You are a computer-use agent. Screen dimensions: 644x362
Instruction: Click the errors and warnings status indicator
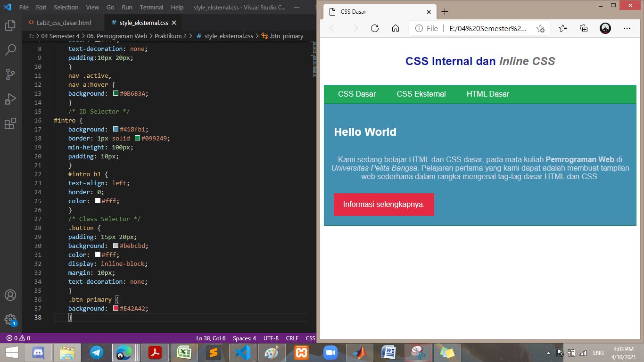click(18, 338)
